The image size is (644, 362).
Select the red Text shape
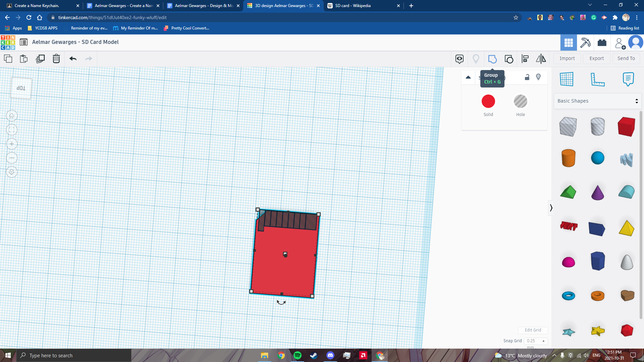click(x=569, y=226)
